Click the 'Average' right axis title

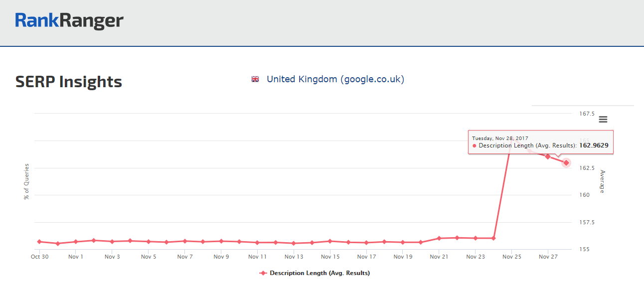tap(602, 181)
